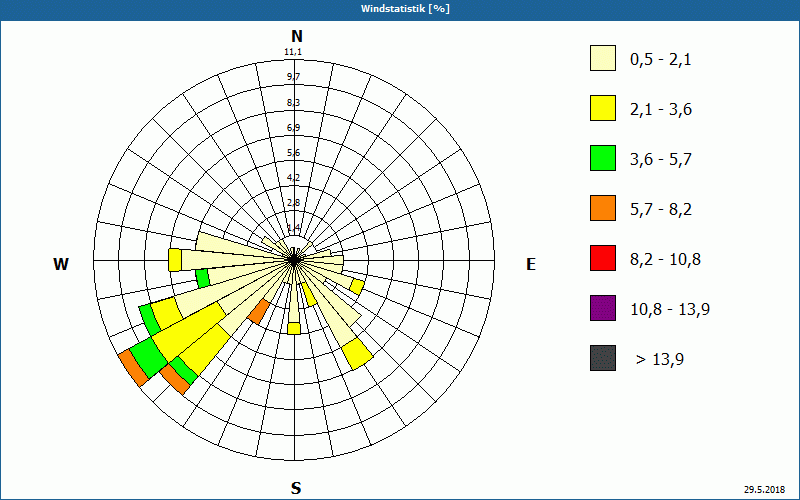The image size is (800, 500).
Task: Click the dark gray > 13,9 legend swatch
Action: pyautogui.click(x=603, y=358)
